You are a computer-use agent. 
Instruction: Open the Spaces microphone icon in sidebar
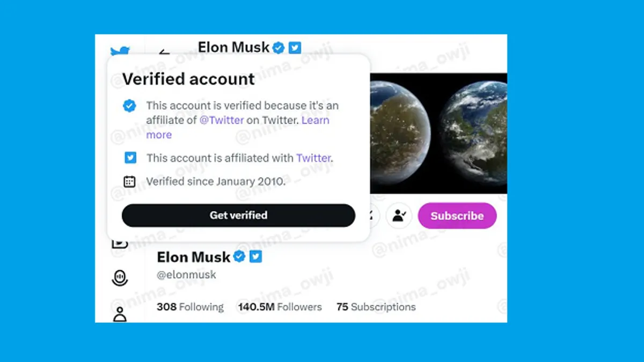(120, 278)
